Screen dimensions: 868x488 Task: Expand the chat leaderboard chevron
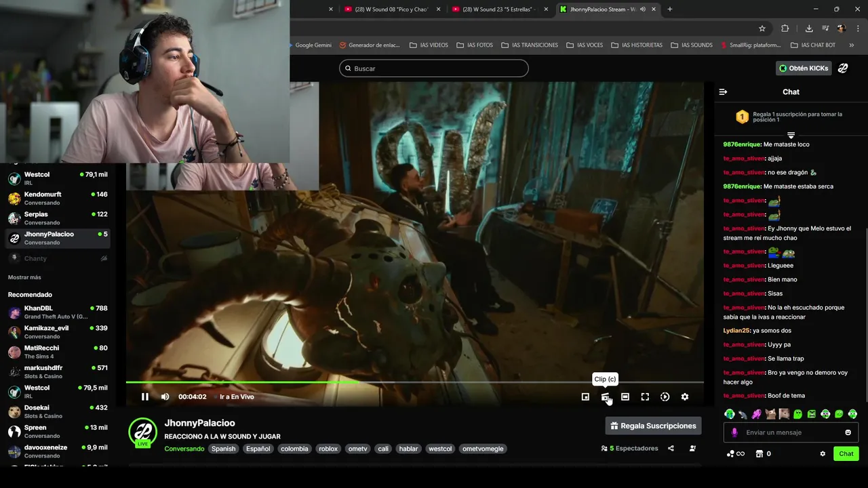coord(791,136)
